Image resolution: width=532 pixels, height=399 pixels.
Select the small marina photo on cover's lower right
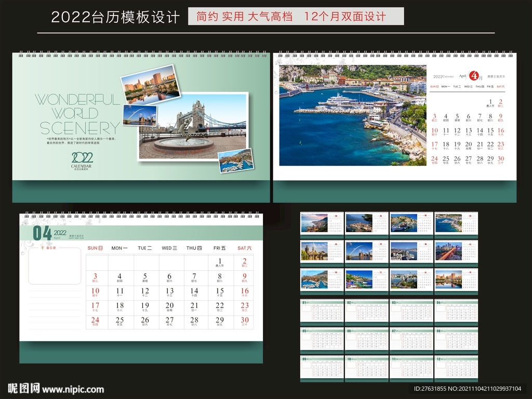(235, 161)
